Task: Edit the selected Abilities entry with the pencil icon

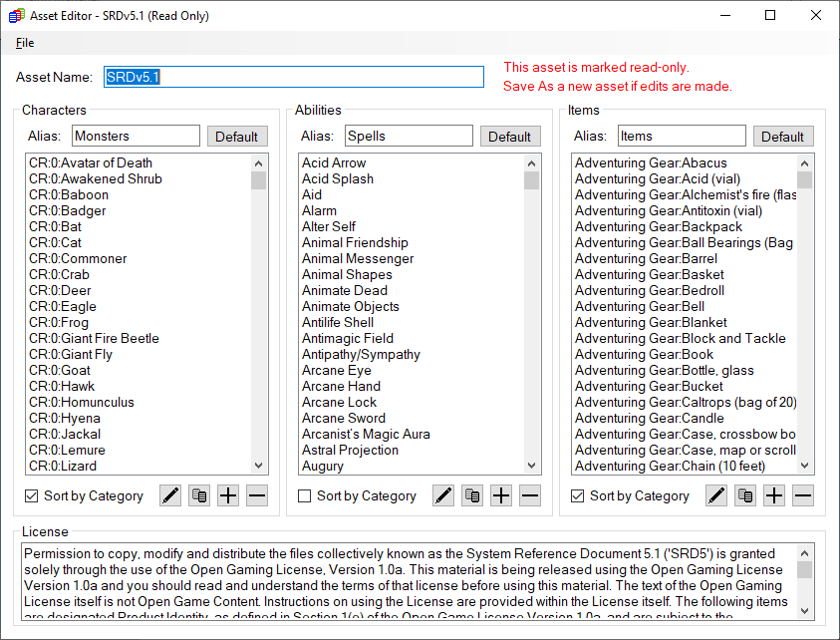Action: pos(443,495)
